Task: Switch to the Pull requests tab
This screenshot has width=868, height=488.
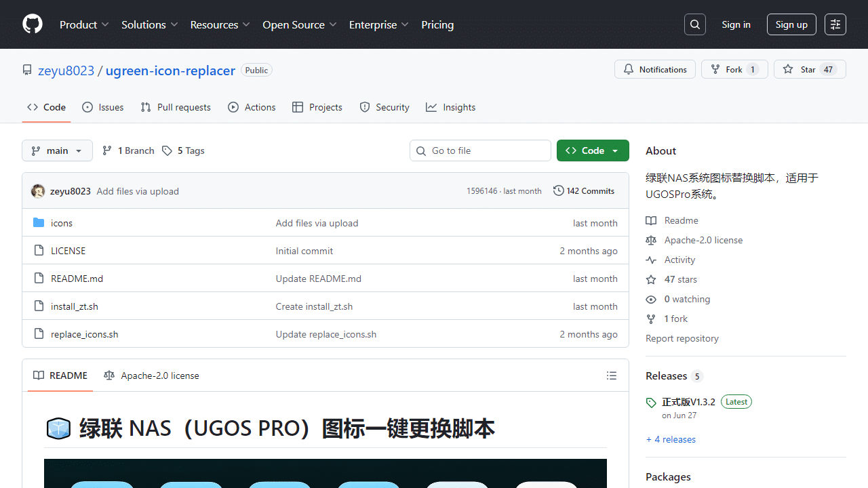Action: (176, 107)
